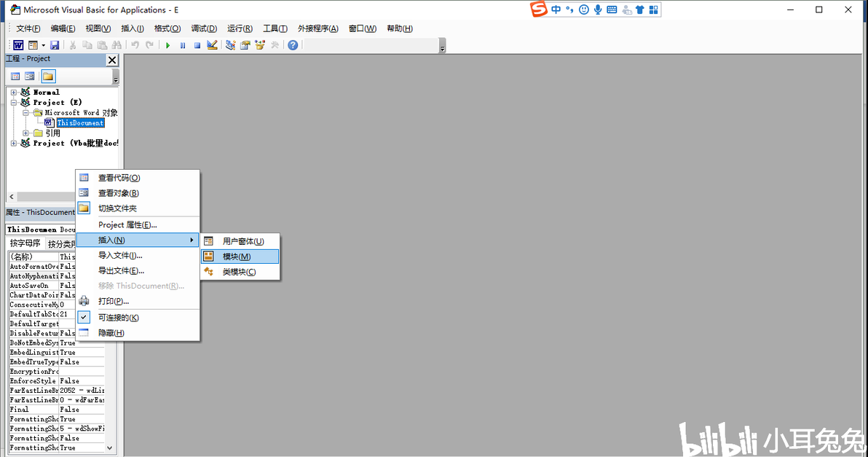Switch to the 按分类序 properties tab
The width and height of the screenshot is (868, 457).
point(60,243)
